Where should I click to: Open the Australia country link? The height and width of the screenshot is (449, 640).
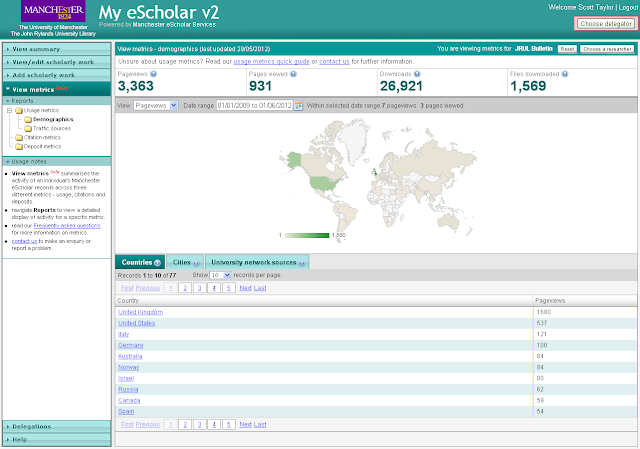(x=130, y=356)
